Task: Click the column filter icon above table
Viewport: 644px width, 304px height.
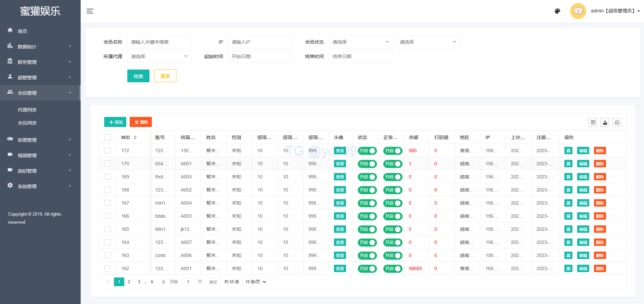Action: [593, 123]
